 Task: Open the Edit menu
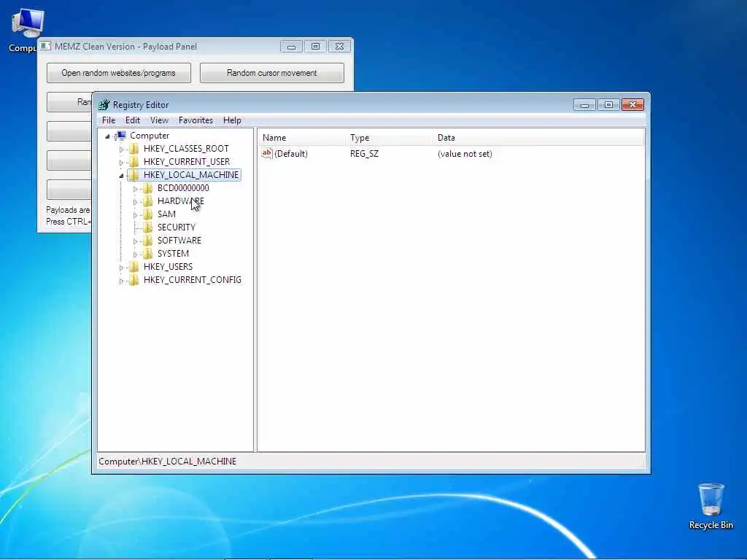133,120
